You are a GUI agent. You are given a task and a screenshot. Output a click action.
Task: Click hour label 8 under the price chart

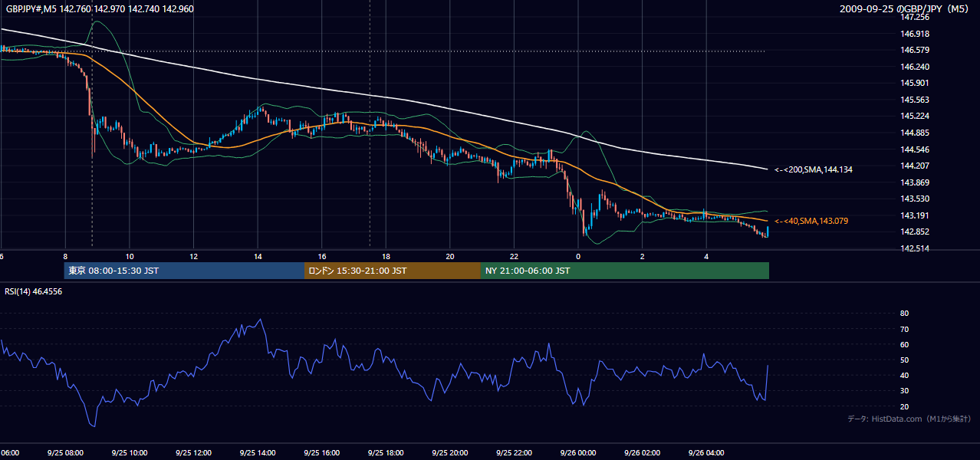click(x=65, y=256)
